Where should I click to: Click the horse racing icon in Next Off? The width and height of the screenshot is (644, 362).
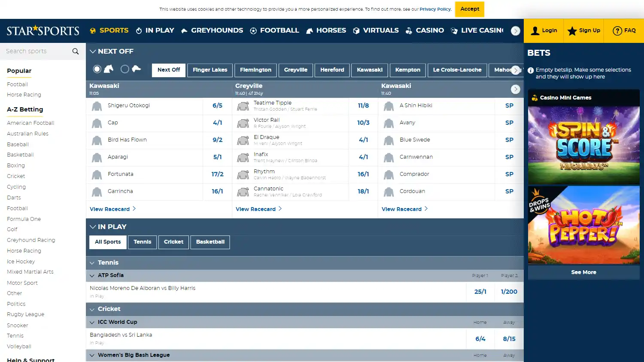click(x=109, y=69)
